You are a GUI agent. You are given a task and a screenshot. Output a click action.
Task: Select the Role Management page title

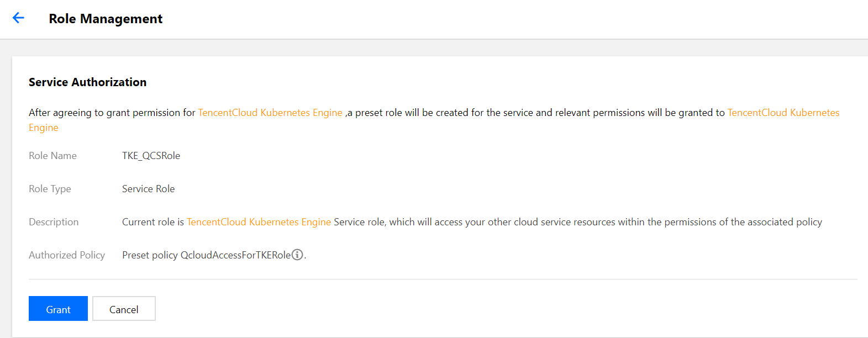106,19
